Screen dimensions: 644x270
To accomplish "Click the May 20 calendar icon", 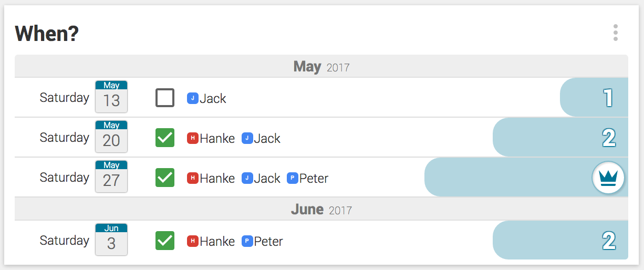I will click(111, 137).
